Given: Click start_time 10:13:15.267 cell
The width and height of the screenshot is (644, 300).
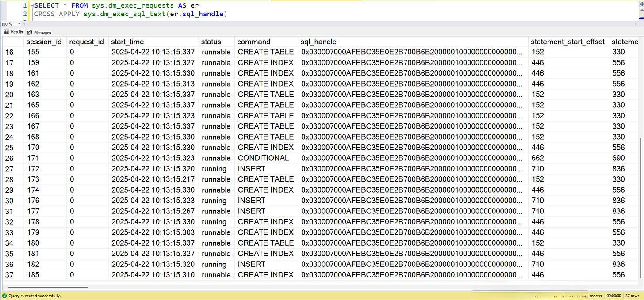Looking at the screenshot, I should (x=153, y=211).
